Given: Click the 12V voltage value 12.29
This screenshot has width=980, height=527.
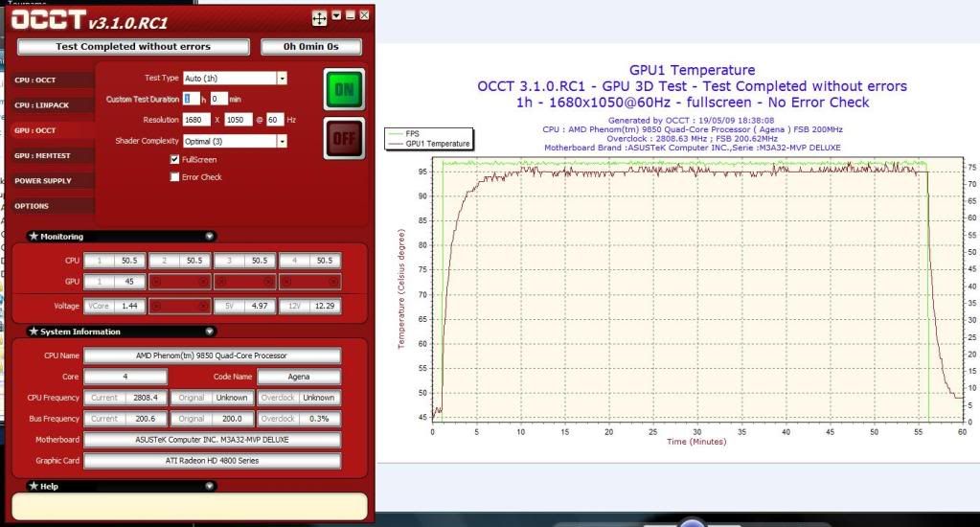Looking at the screenshot, I should click(x=325, y=306).
